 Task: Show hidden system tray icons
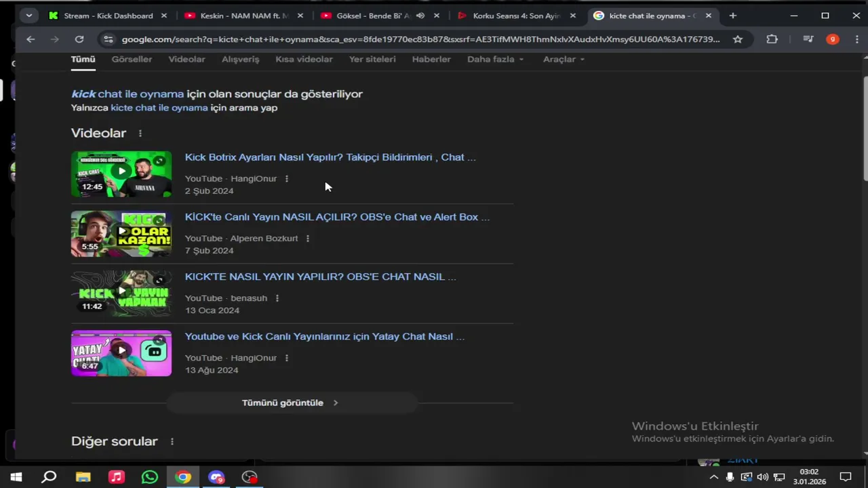click(713, 477)
